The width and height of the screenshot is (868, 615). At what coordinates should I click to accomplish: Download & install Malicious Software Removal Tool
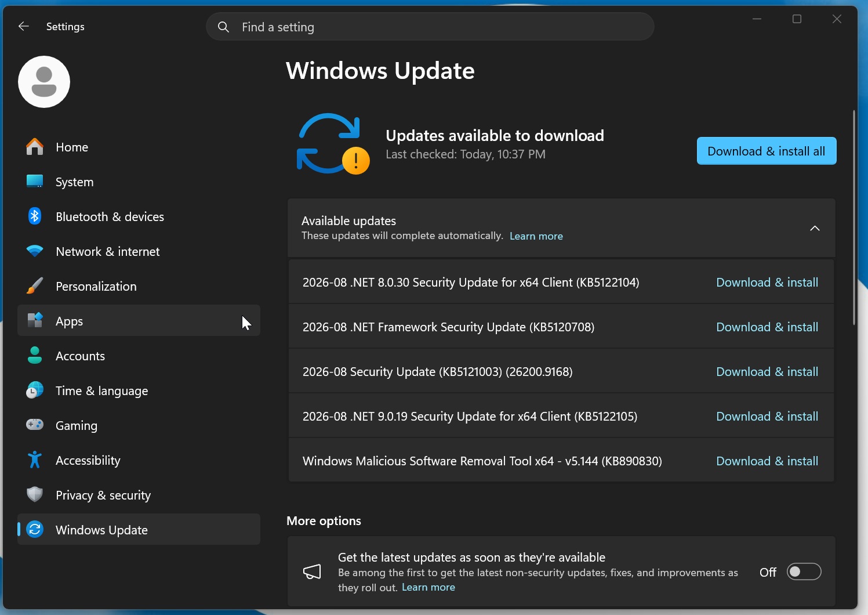[x=767, y=461]
